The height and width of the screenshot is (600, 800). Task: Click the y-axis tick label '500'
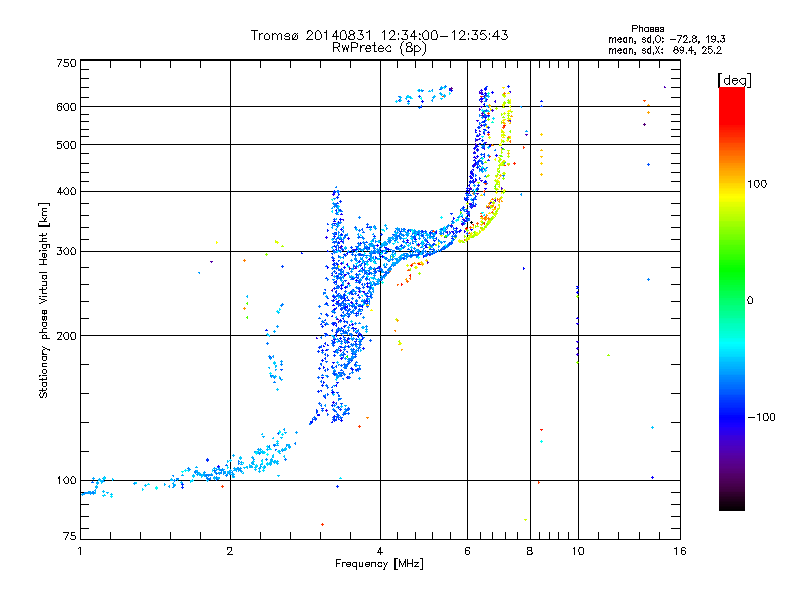point(66,145)
